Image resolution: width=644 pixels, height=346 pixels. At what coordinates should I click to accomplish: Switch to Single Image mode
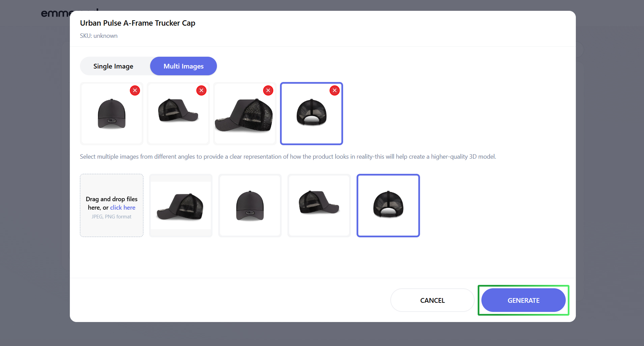[113, 66]
